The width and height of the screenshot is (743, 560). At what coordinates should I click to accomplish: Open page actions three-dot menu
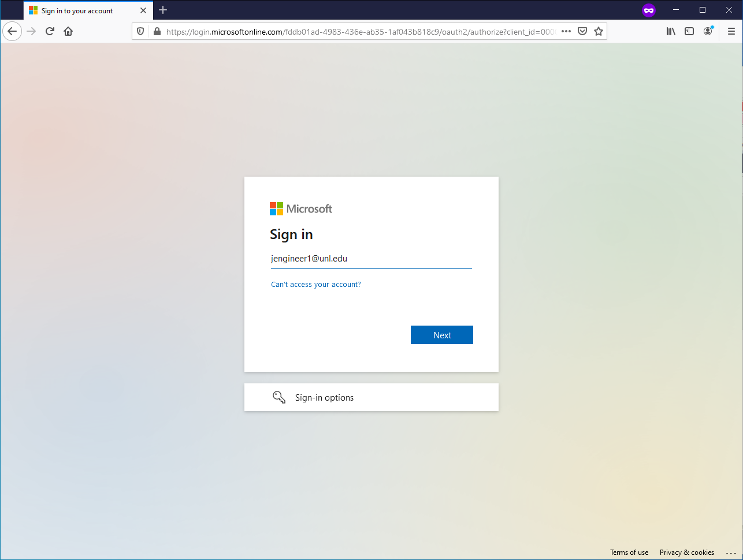[x=566, y=32]
